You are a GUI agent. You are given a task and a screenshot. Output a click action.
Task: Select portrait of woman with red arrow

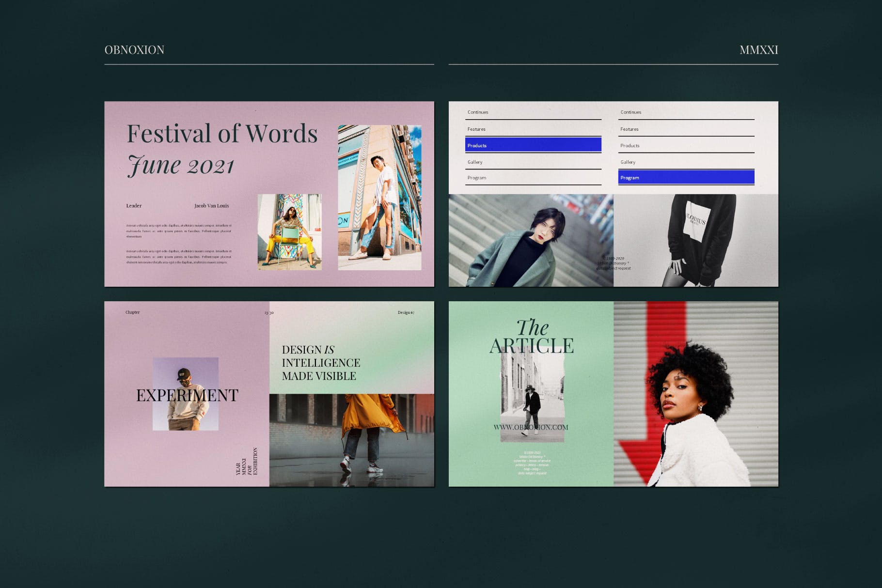[x=695, y=394]
